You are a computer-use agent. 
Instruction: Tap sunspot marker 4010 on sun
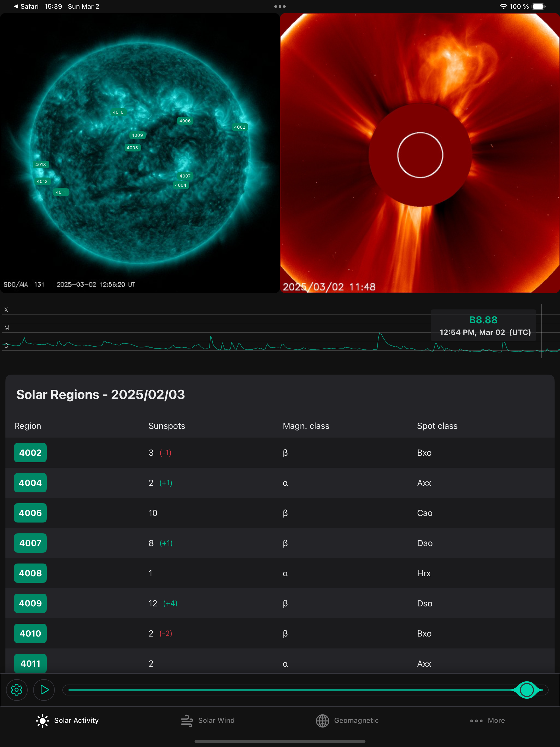(118, 112)
